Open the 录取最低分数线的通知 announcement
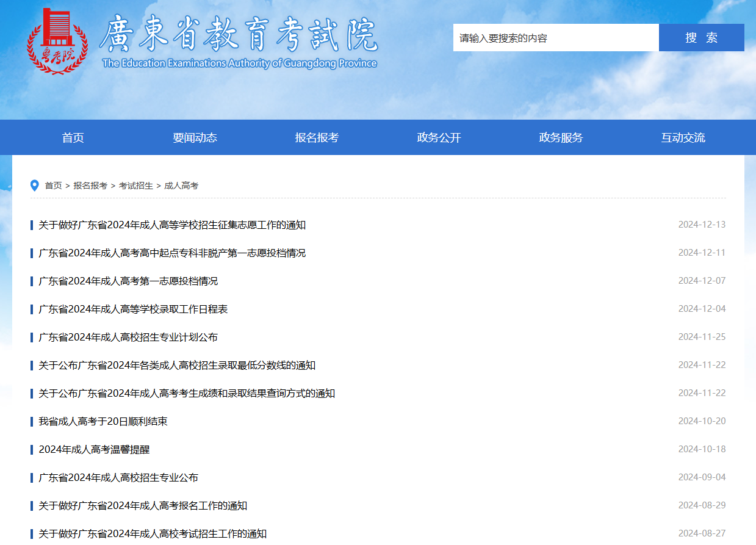The height and width of the screenshot is (545, 756). point(177,366)
